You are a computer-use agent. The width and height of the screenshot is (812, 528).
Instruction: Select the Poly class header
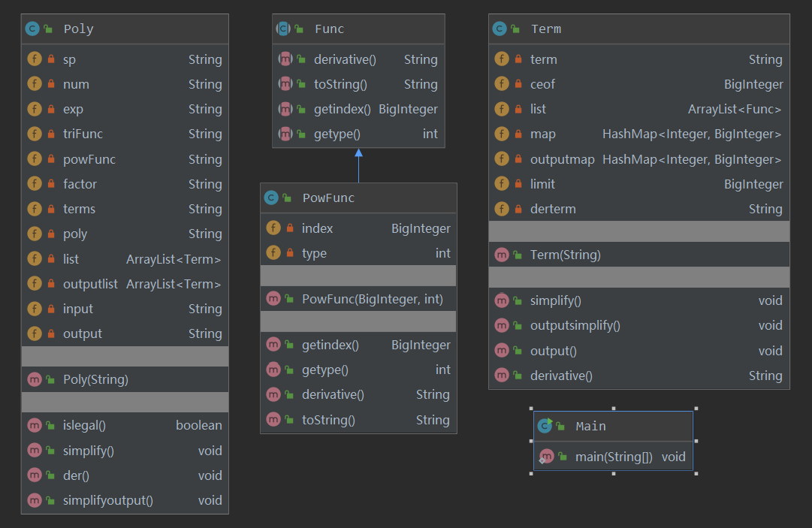[x=125, y=29]
